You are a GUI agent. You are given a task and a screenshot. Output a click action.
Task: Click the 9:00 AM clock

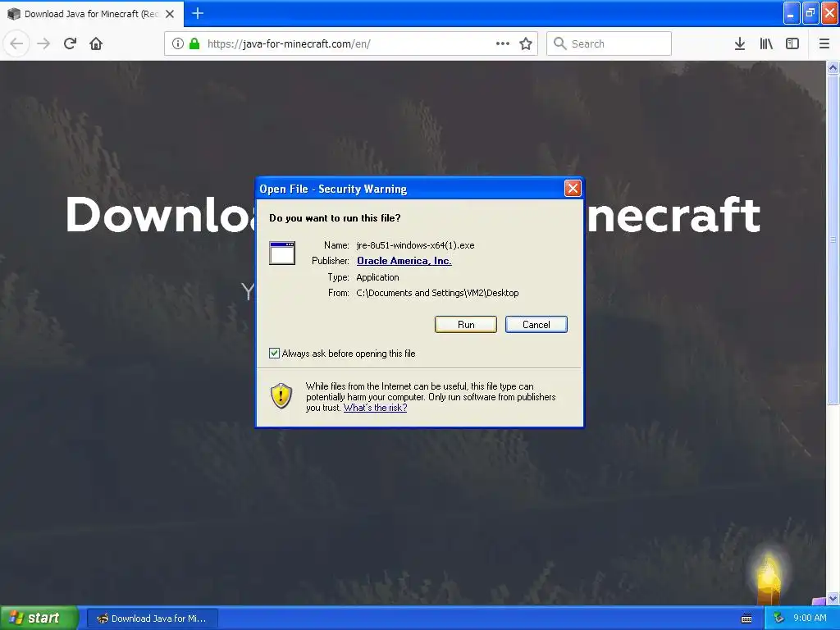pos(810,618)
